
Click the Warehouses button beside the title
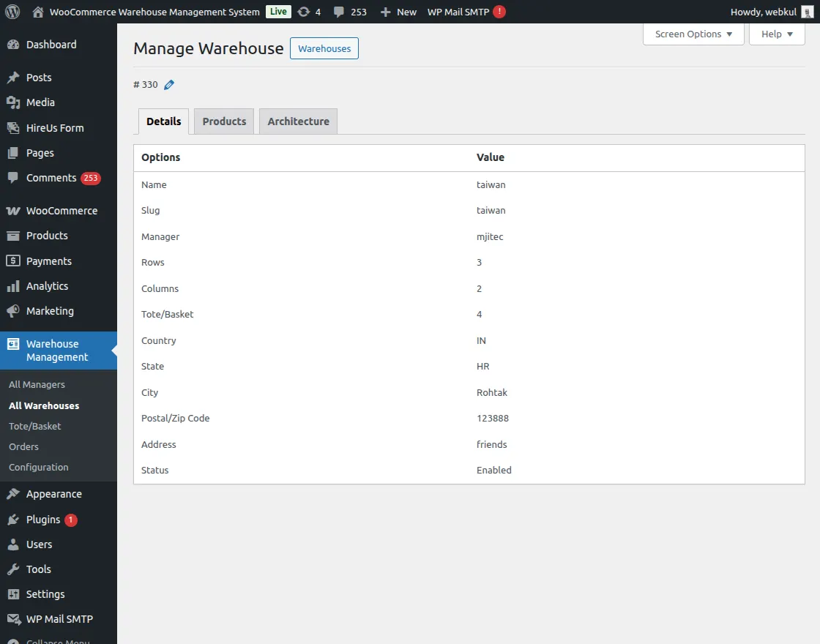point(324,48)
